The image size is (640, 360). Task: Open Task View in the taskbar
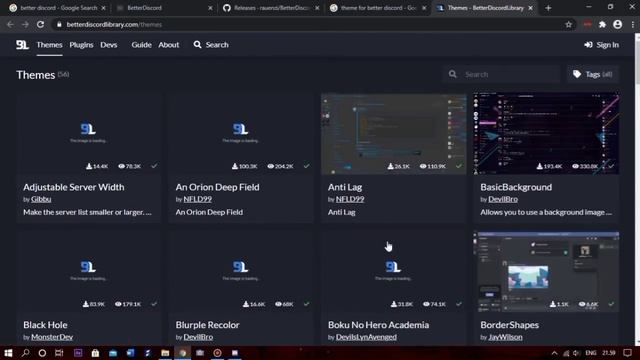coord(59,353)
